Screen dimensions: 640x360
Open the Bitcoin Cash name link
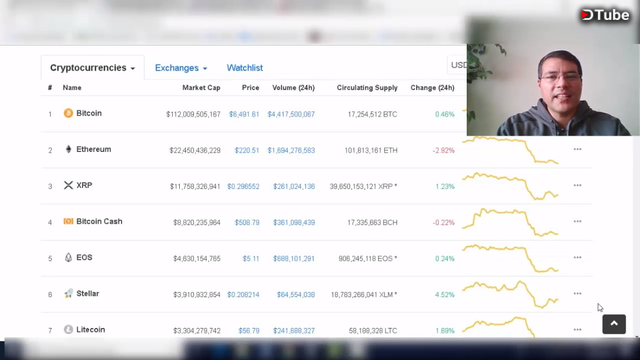pos(99,221)
